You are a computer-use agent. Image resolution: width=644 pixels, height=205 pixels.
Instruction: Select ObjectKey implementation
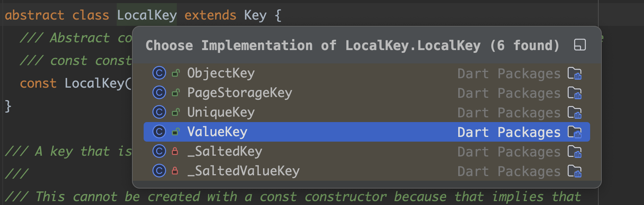[x=366, y=73]
